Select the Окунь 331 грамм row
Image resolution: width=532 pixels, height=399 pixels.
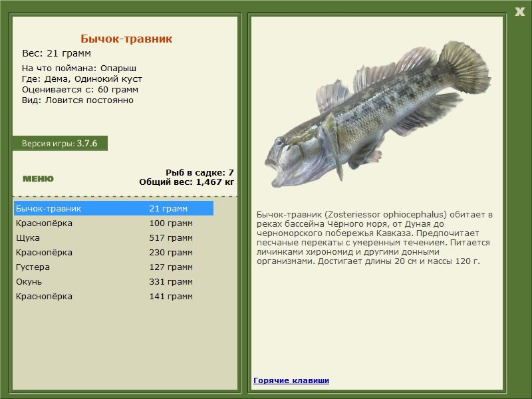tap(114, 281)
